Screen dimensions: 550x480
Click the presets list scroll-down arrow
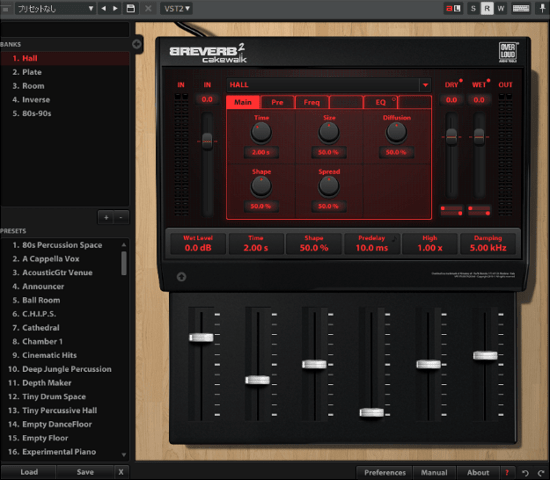pos(124,454)
